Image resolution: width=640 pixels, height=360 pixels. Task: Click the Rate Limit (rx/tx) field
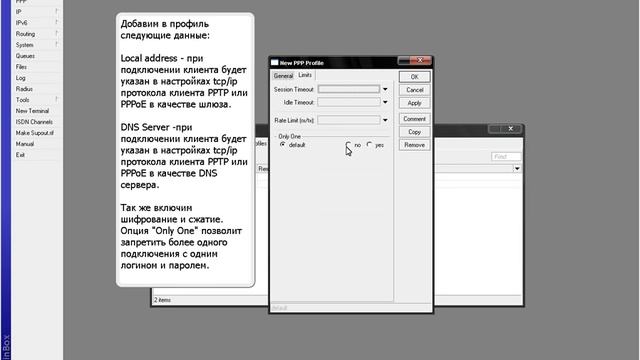(x=349, y=120)
